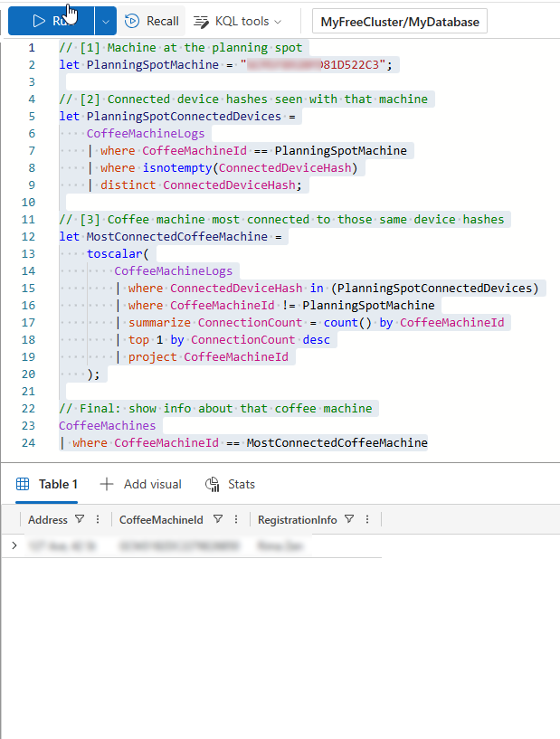Sort by the Address column header
Viewport: 560px width, 739px height.
point(48,519)
